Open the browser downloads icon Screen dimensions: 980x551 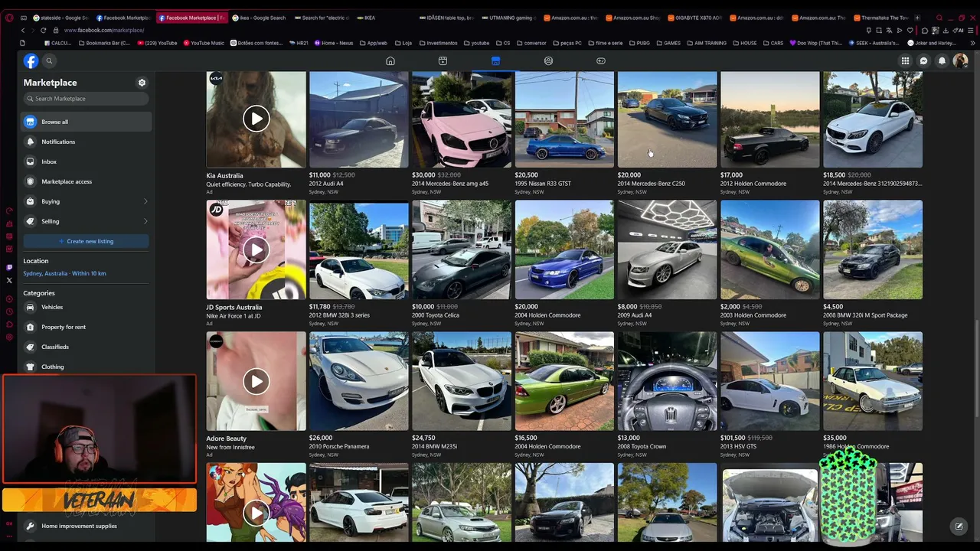coord(946,30)
